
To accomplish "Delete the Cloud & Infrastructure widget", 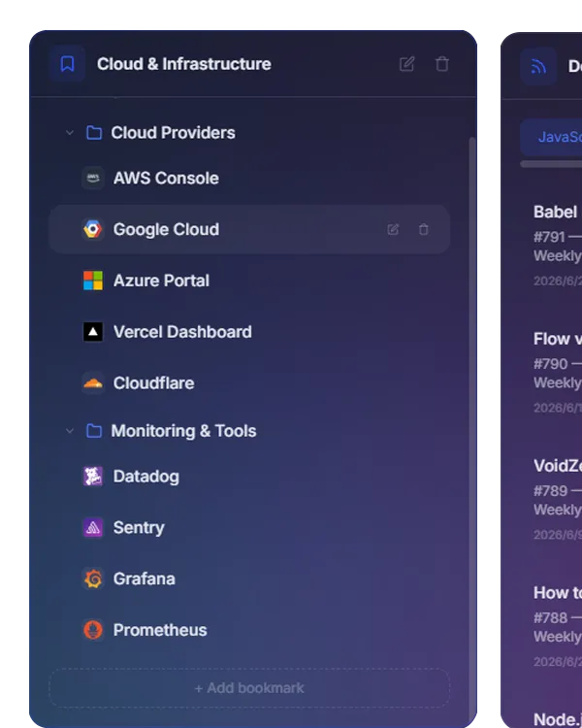I will (442, 64).
